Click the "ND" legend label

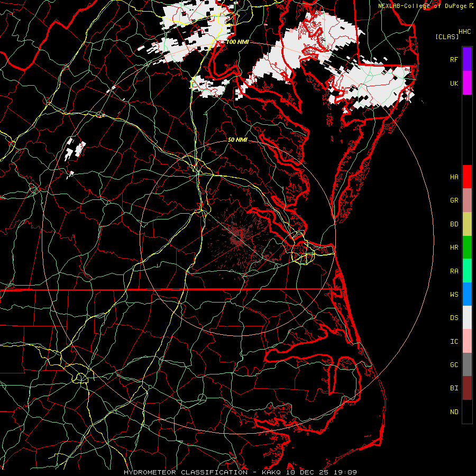tap(454, 412)
